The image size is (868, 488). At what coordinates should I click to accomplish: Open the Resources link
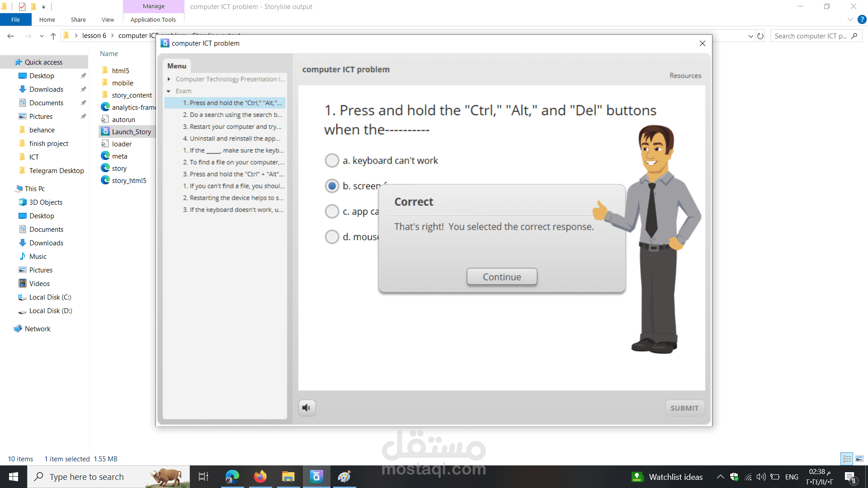point(685,75)
